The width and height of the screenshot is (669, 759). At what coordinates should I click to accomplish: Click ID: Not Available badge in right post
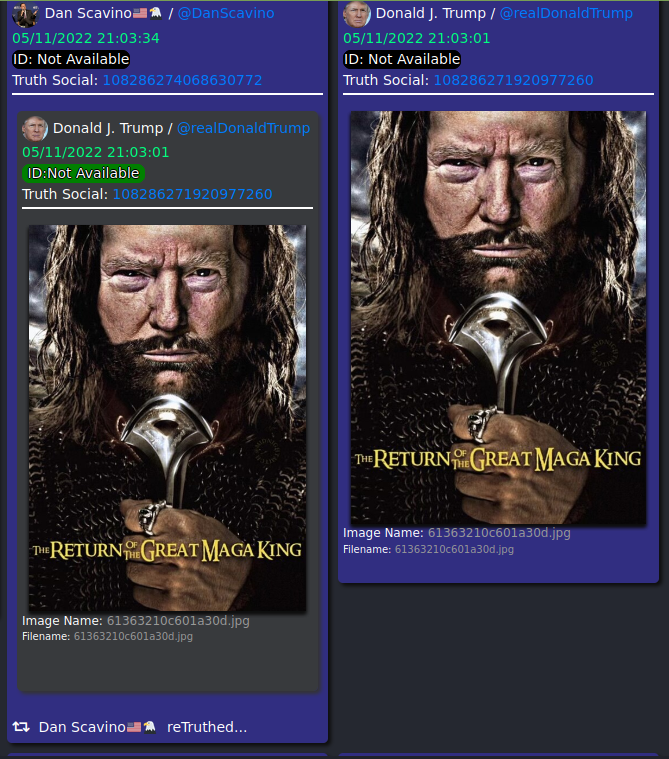(402, 59)
